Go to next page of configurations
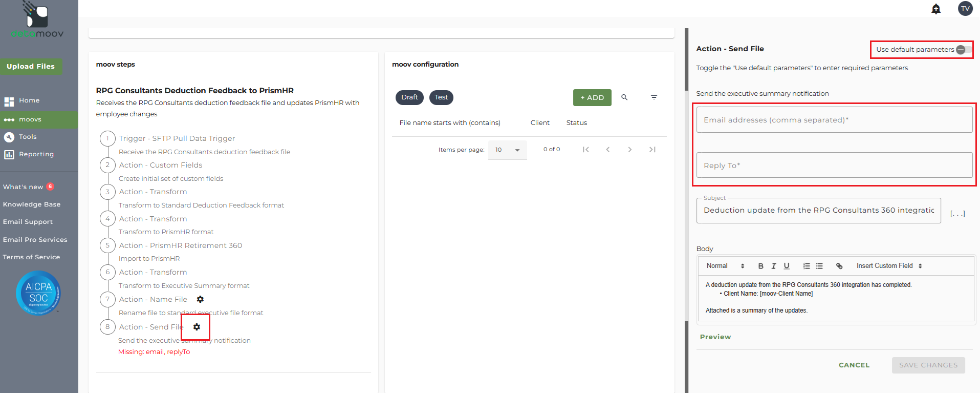980x393 pixels. (630, 150)
